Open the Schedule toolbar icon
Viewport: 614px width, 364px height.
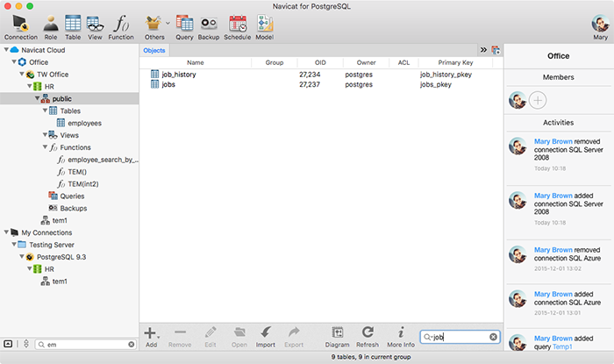point(238,27)
